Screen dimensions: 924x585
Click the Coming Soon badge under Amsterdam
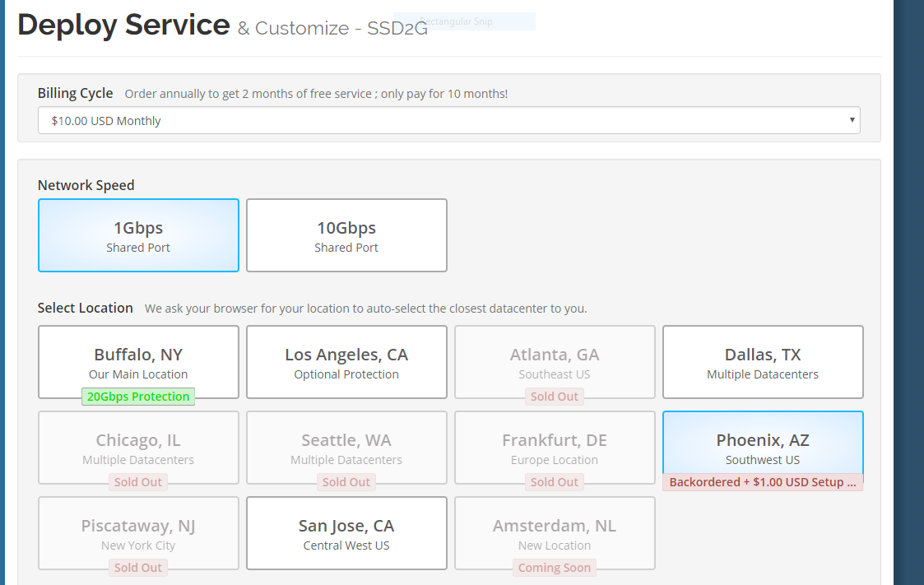click(555, 568)
